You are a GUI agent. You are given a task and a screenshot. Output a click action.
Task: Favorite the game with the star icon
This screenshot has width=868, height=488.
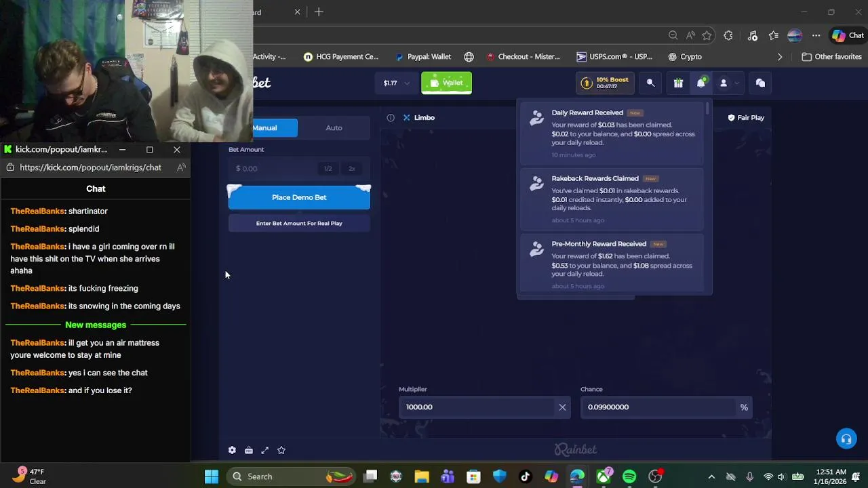pyautogui.click(x=281, y=450)
